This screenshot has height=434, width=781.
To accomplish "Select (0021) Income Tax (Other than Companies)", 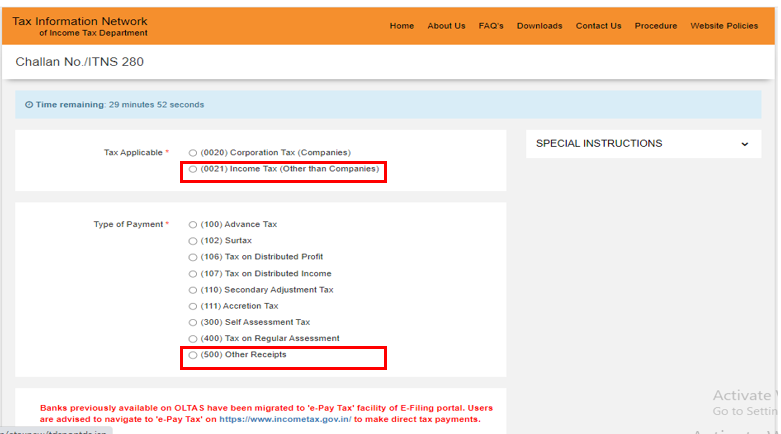I will tap(193, 170).
